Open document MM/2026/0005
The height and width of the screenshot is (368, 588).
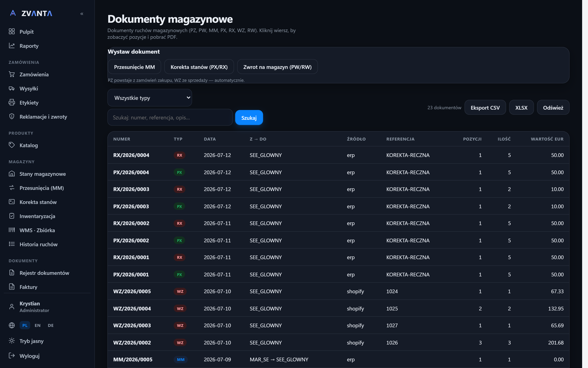[338, 359]
